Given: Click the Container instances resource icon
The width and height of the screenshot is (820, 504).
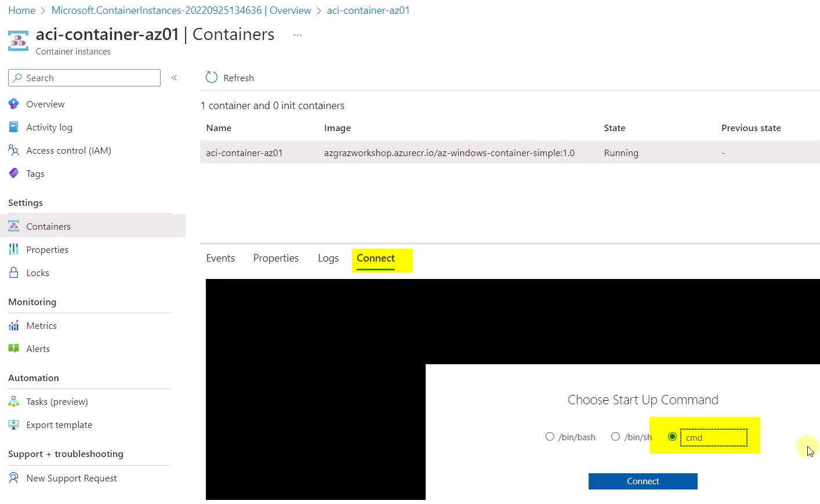Looking at the screenshot, I should coord(18,41).
